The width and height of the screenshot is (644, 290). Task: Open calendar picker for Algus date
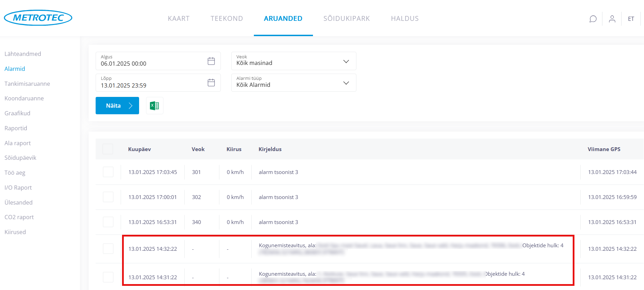point(211,61)
